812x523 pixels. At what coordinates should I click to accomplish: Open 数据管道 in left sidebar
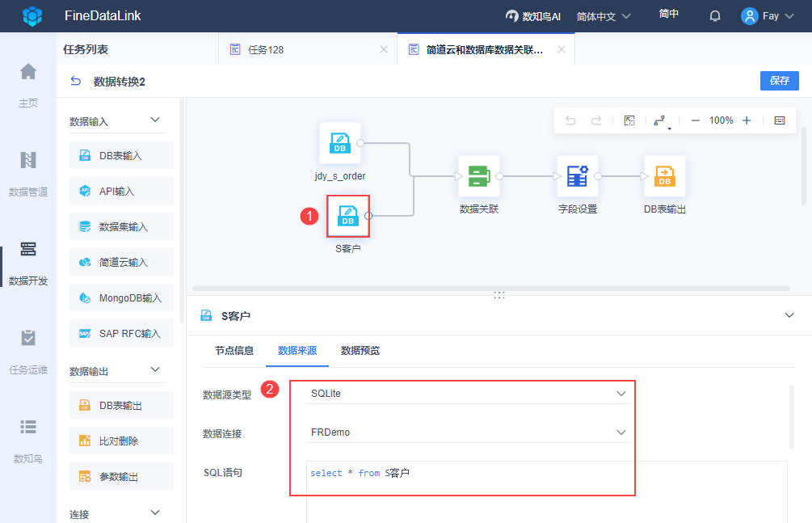tap(28, 174)
